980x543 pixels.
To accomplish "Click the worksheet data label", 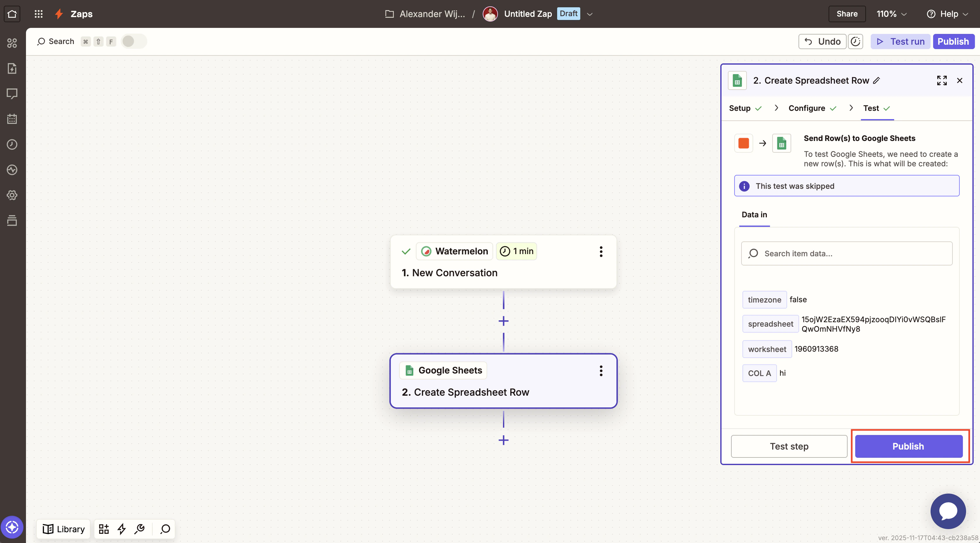I will pyautogui.click(x=767, y=349).
